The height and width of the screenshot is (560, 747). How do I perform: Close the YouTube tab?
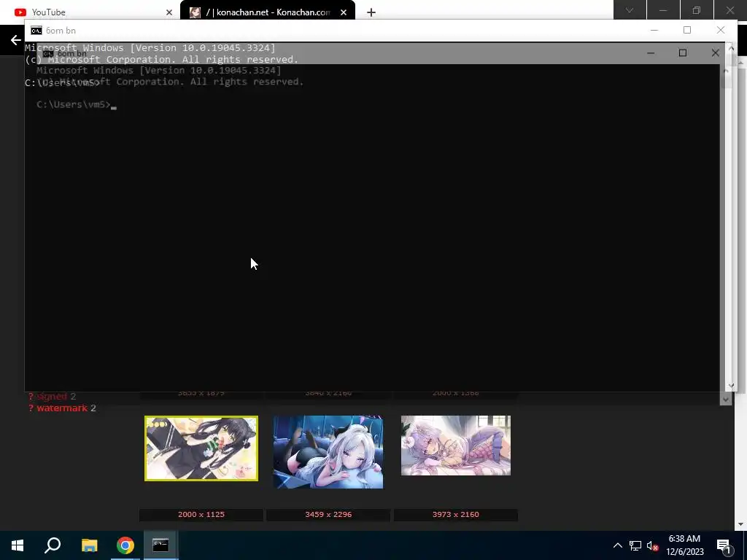(x=169, y=12)
